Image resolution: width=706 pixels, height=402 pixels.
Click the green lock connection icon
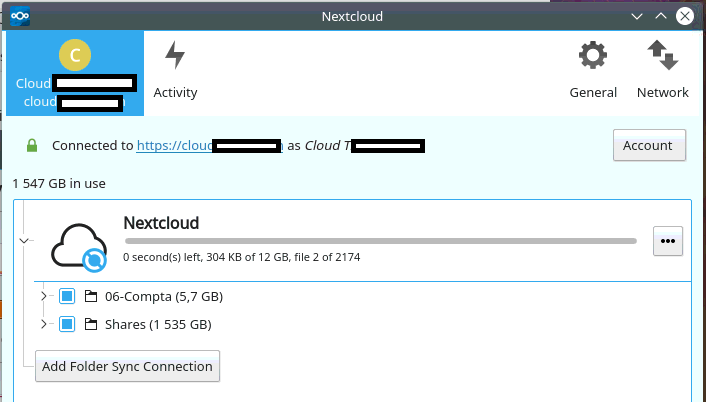tap(32, 145)
